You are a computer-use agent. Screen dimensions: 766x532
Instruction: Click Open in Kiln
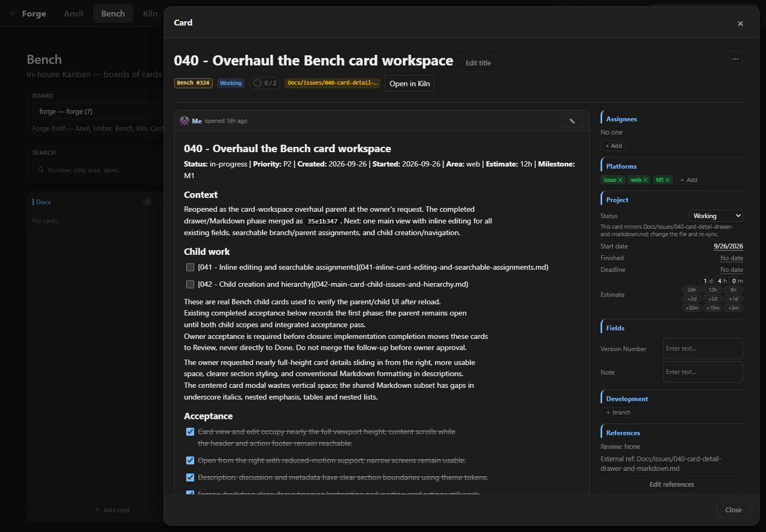tap(410, 84)
